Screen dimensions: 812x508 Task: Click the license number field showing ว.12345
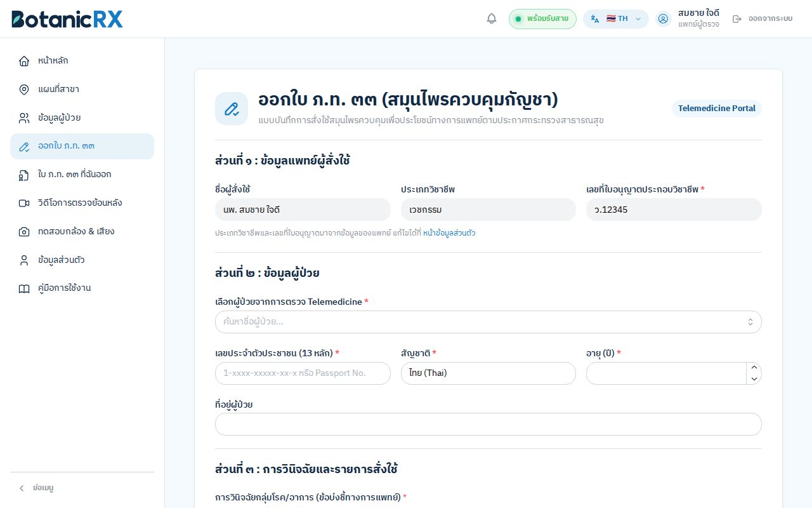pyautogui.click(x=674, y=210)
